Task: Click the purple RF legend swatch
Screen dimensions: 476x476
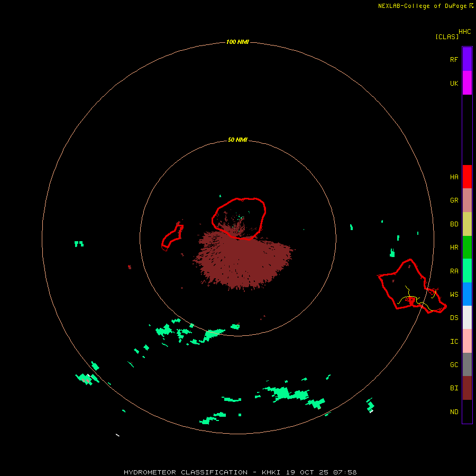Action: (x=467, y=59)
